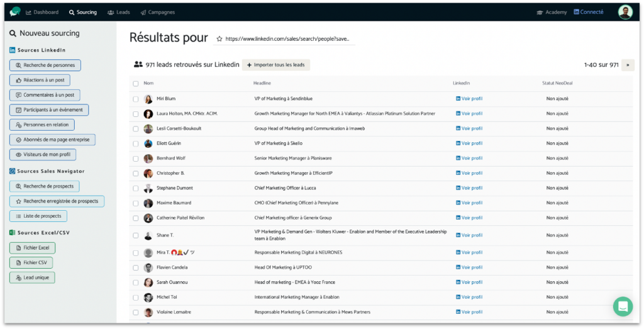
Task: Click headline 'VP of Marketing à Skello'
Action: (279, 143)
